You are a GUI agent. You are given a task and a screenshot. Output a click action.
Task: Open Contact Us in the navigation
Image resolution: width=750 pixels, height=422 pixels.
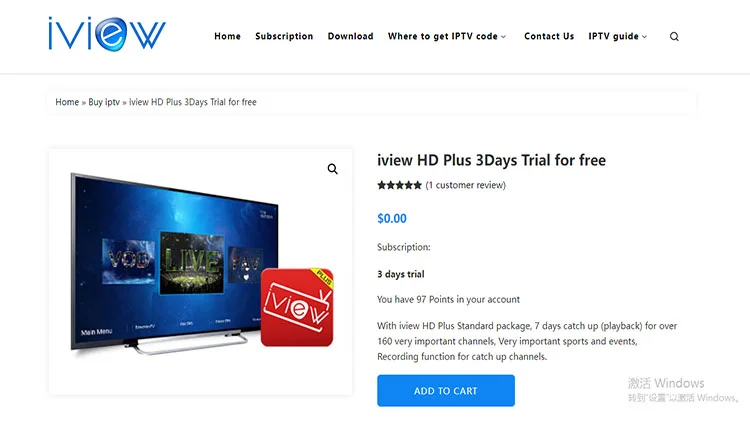point(549,36)
